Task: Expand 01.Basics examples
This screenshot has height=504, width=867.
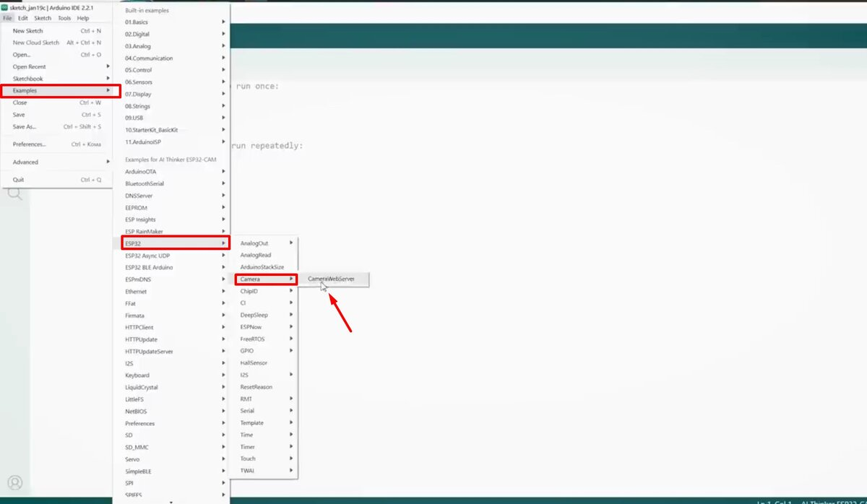Action: click(x=172, y=22)
